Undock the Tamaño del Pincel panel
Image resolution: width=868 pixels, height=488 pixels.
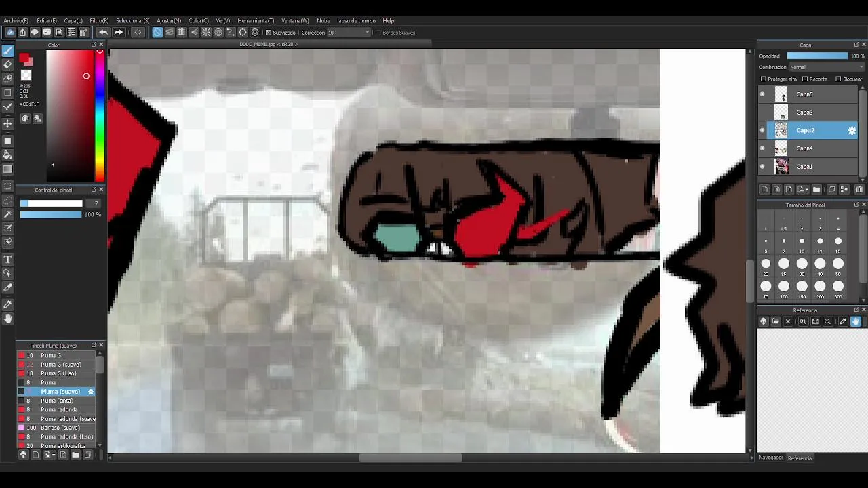tap(856, 205)
